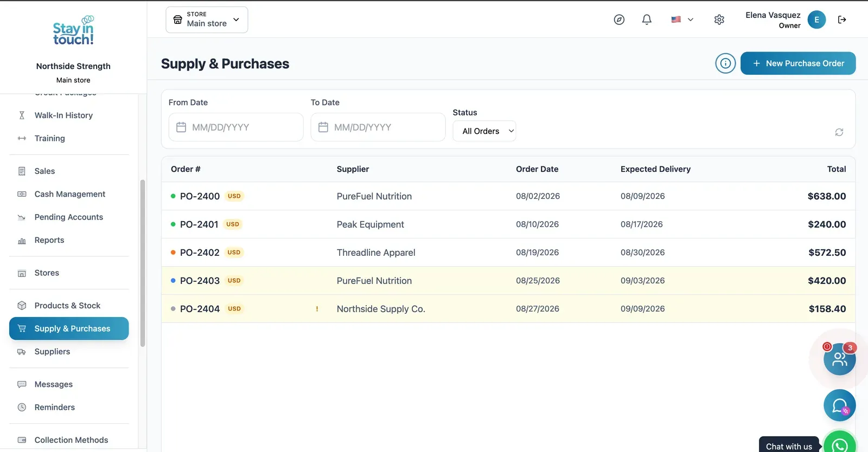Open the All Orders status dropdown
The width and height of the screenshot is (868, 452).
click(484, 131)
